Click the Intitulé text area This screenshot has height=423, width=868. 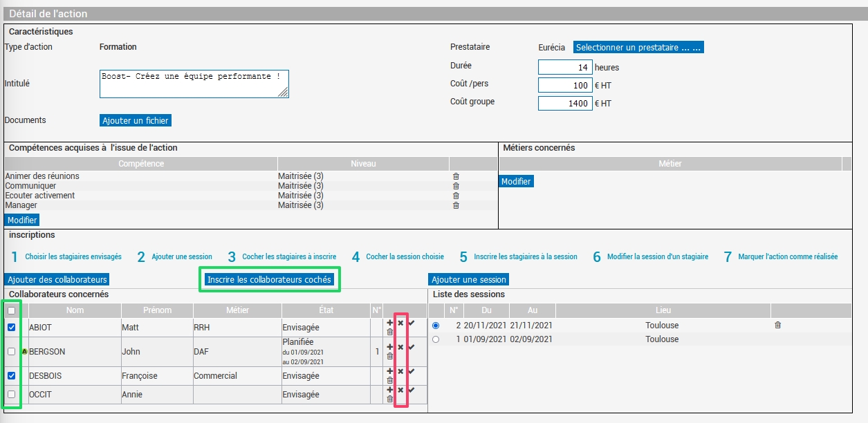[x=194, y=84]
